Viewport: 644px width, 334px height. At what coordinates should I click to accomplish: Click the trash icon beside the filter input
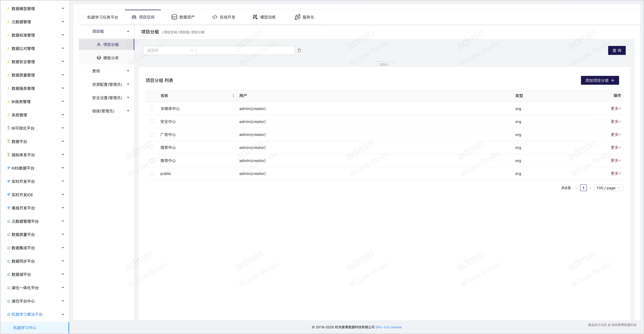[x=299, y=50]
